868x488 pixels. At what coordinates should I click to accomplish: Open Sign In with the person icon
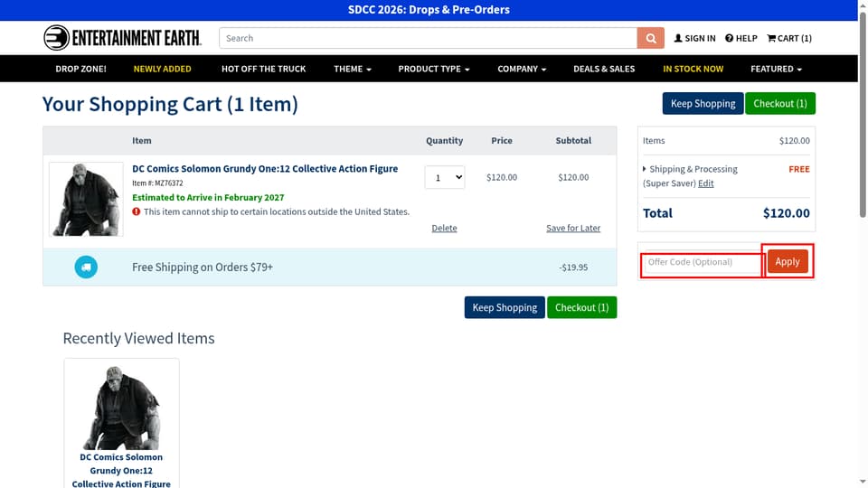(x=694, y=38)
